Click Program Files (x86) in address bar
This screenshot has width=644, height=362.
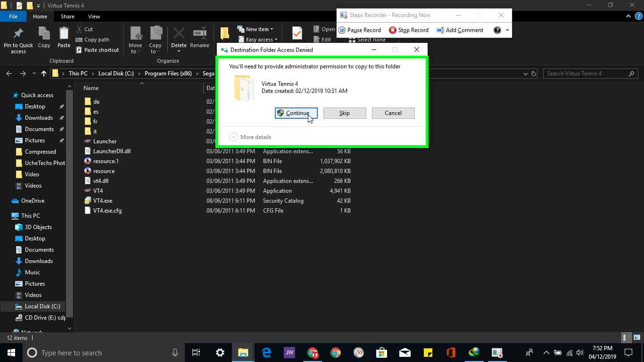(168, 74)
